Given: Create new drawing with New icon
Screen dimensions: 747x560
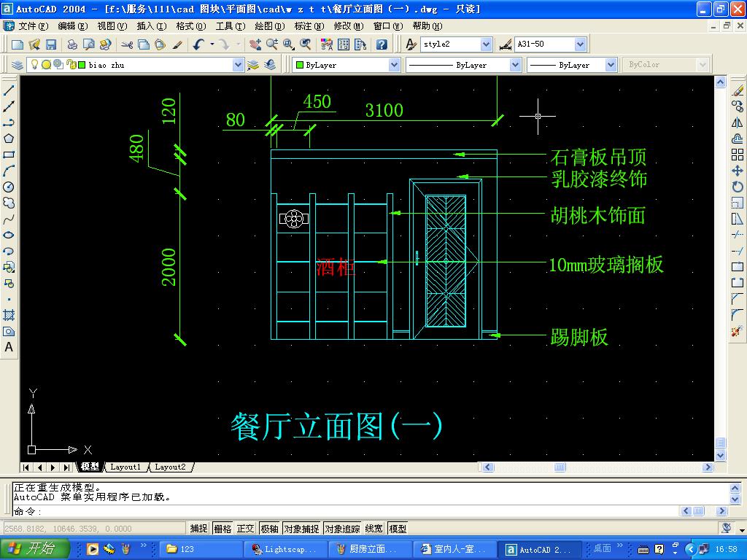Looking at the screenshot, I should coord(18,44).
